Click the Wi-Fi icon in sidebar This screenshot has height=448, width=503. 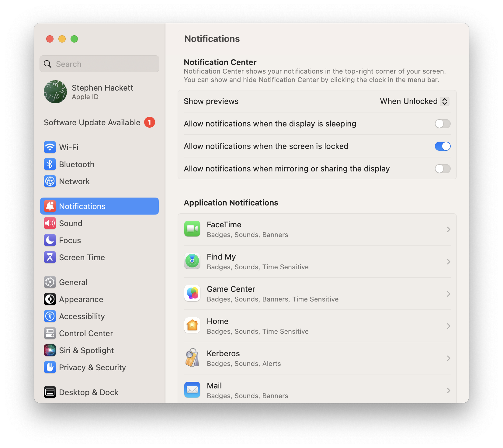[x=50, y=147]
